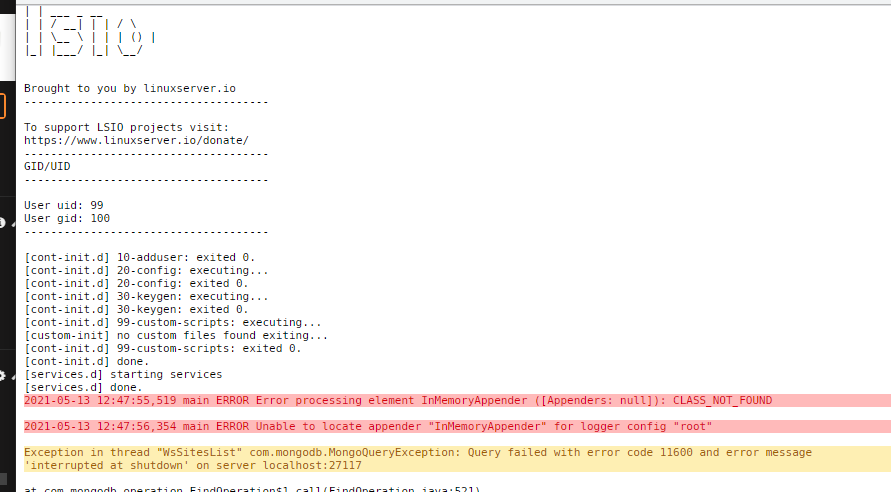Image resolution: width=891 pixels, height=492 pixels.
Task: Click the 'User gid: 100' line
Action: [x=67, y=218]
